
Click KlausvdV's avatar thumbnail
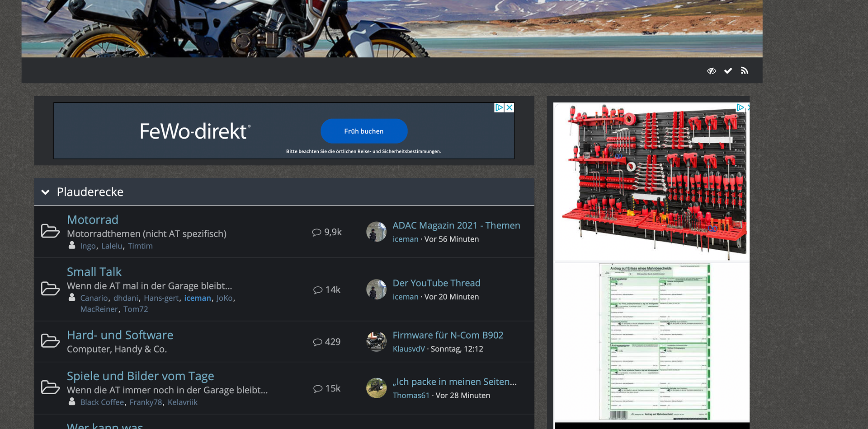click(376, 342)
